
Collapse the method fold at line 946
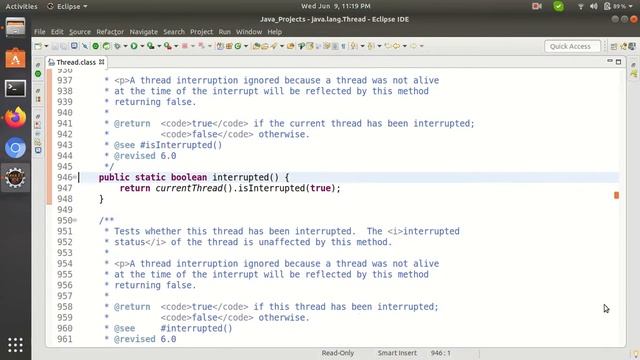click(75, 177)
